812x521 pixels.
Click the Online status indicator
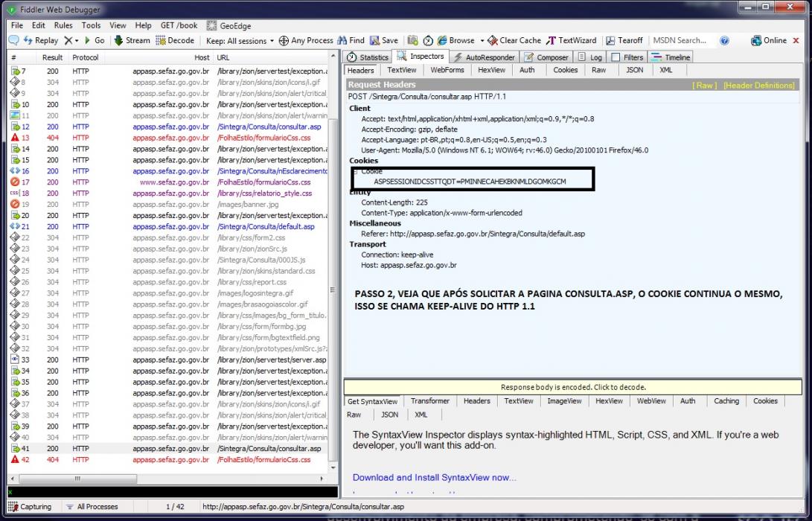coord(769,40)
